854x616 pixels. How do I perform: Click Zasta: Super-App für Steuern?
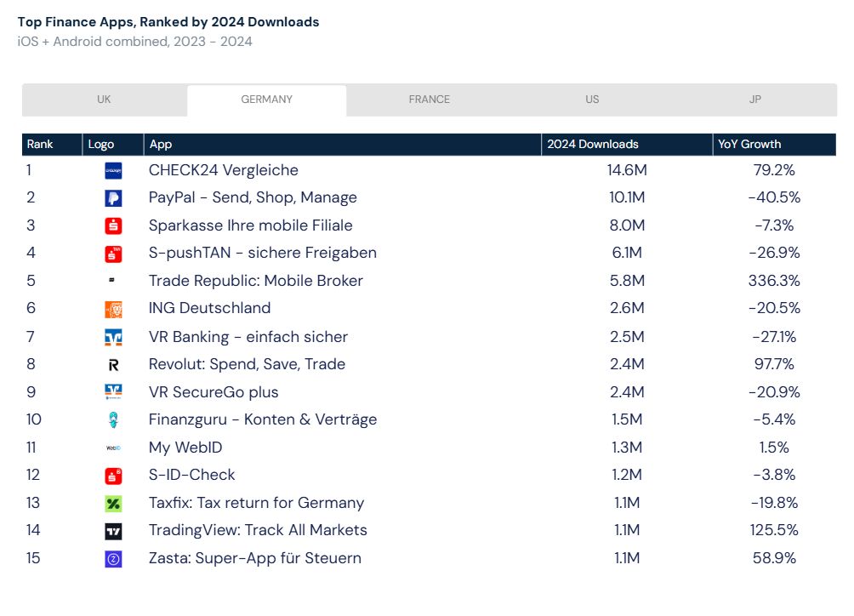point(255,559)
